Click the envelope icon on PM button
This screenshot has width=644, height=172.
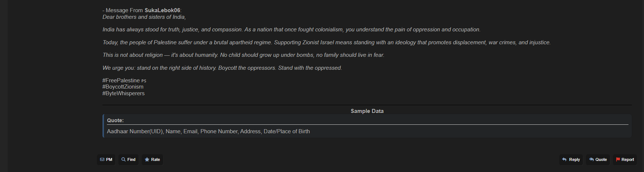pos(102,160)
